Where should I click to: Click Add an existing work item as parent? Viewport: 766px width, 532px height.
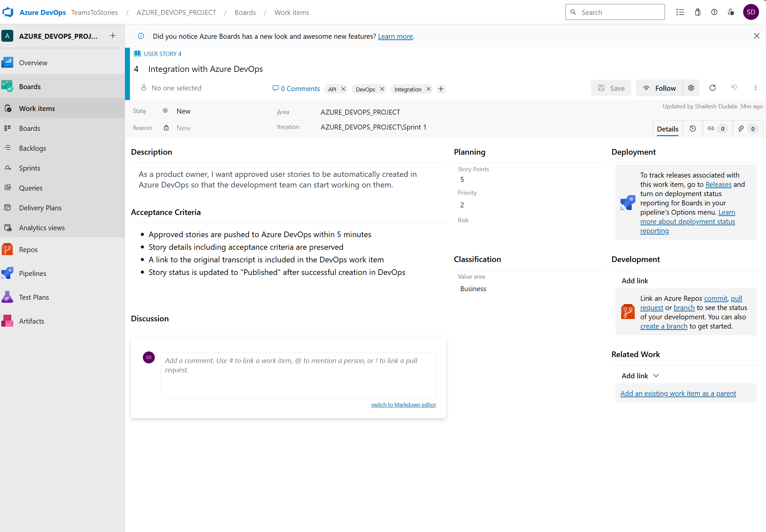(678, 393)
